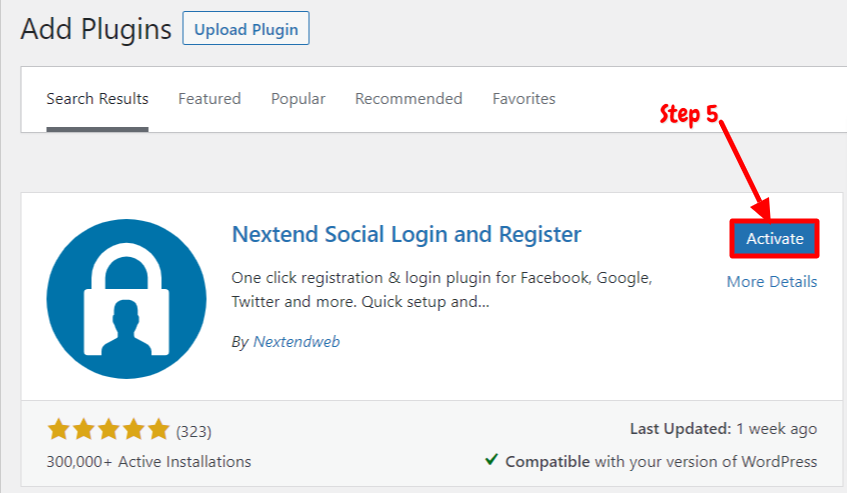This screenshot has height=493, width=847.
Task: Click the 300,000+ Active Installations text
Action: pyautogui.click(x=149, y=462)
